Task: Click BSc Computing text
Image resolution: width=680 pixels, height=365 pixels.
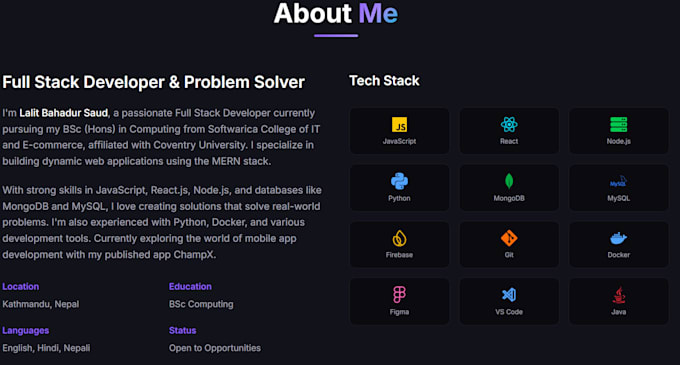Action: point(201,304)
